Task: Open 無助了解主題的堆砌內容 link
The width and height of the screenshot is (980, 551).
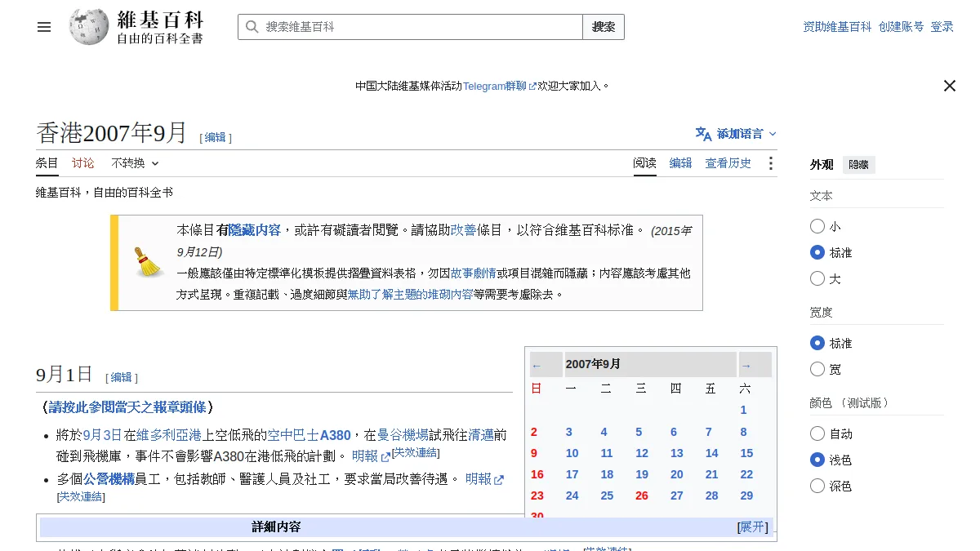Action: (410, 295)
